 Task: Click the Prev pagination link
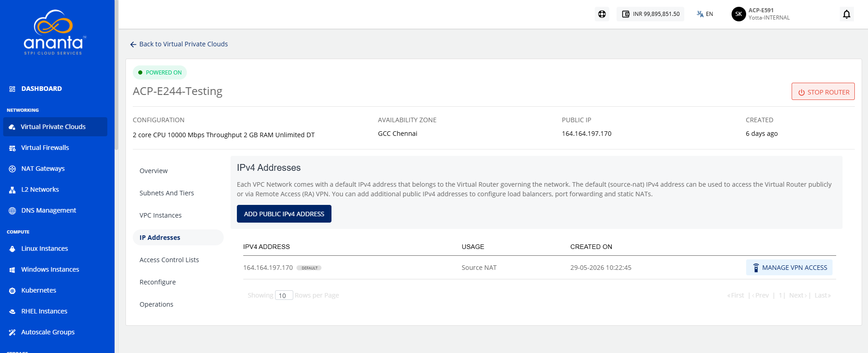[x=761, y=295]
